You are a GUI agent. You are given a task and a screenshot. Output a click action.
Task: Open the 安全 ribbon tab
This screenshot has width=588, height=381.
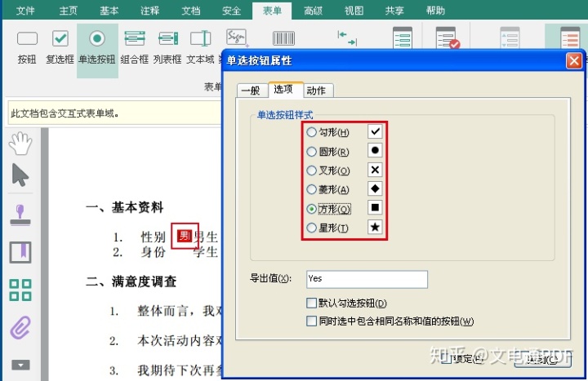coord(231,11)
